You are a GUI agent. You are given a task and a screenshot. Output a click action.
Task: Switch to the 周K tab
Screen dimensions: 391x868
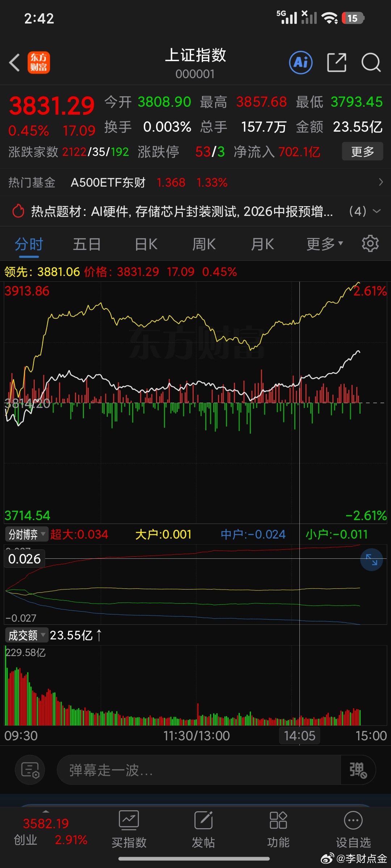pos(204,244)
